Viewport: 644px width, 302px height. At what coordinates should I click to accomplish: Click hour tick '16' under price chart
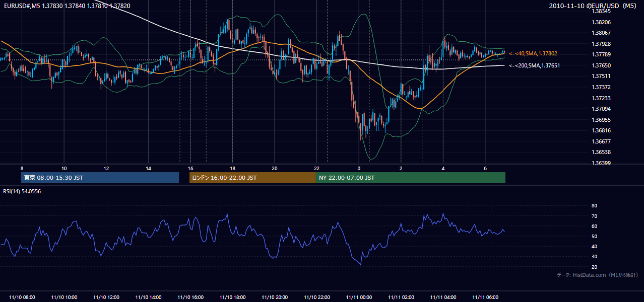pos(190,168)
